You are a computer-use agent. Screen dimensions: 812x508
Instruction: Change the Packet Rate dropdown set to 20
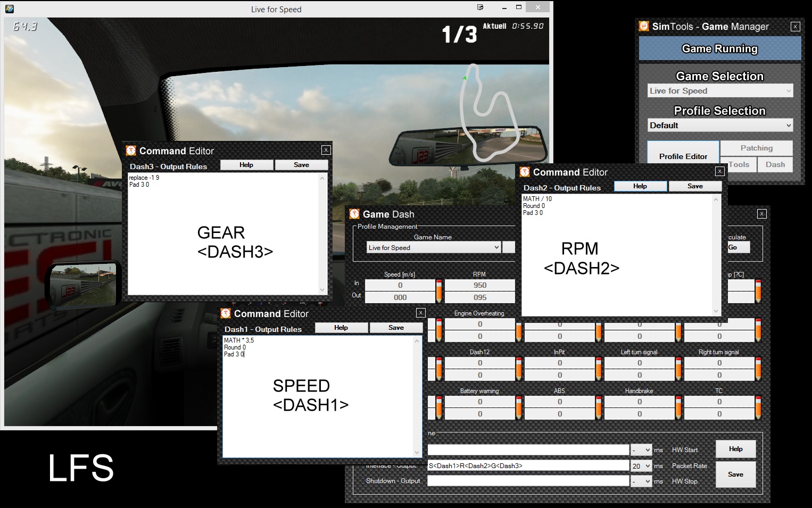[641, 466]
